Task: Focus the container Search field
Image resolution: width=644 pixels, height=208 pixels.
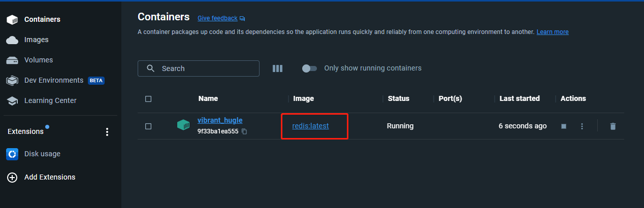Action: pos(199,68)
